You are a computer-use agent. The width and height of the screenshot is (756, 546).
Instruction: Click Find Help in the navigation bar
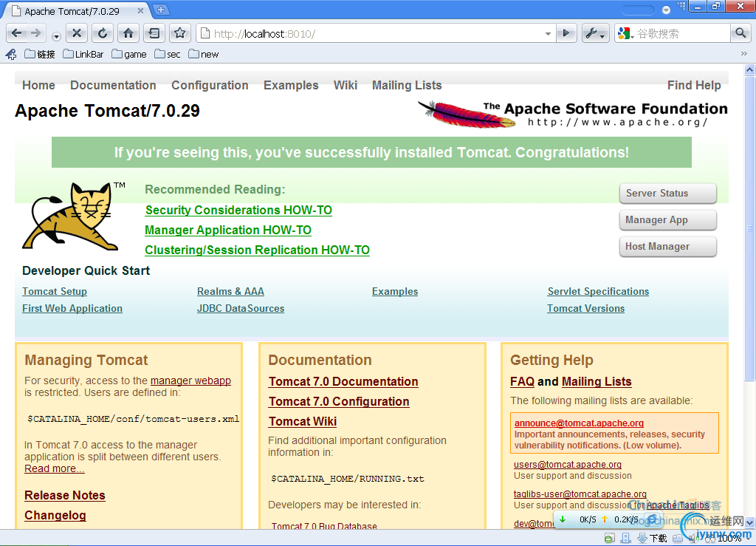694,86
